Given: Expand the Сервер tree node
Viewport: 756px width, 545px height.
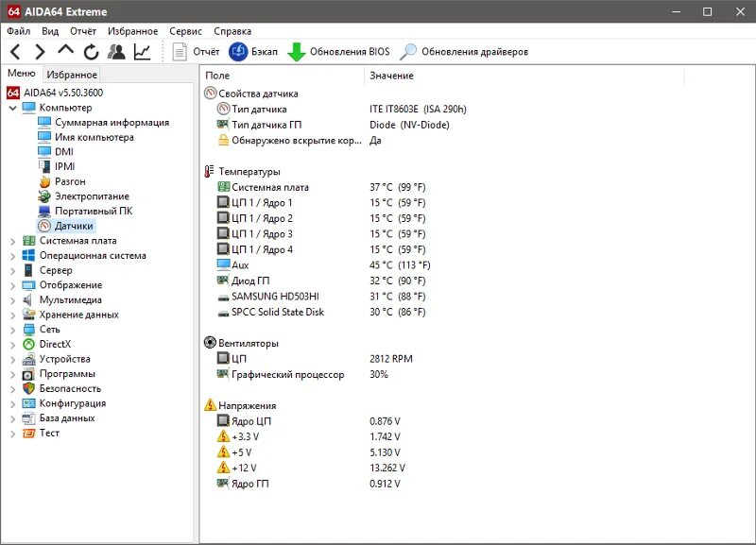Looking at the screenshot, I should click(13, 271).
